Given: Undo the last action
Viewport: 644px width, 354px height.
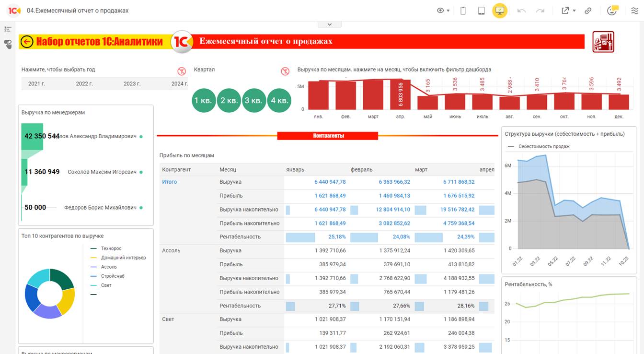Looking at the screenshot, I should [522, 11].
